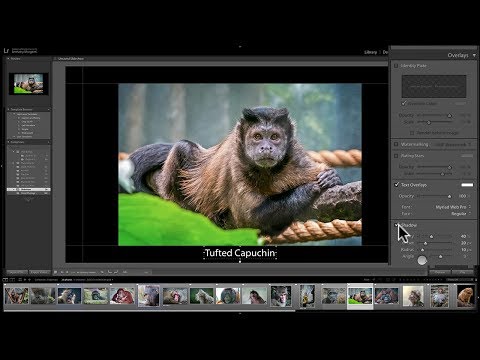Expand Lightroom Templates folder
480x360 pixels.
coord(14,114)
